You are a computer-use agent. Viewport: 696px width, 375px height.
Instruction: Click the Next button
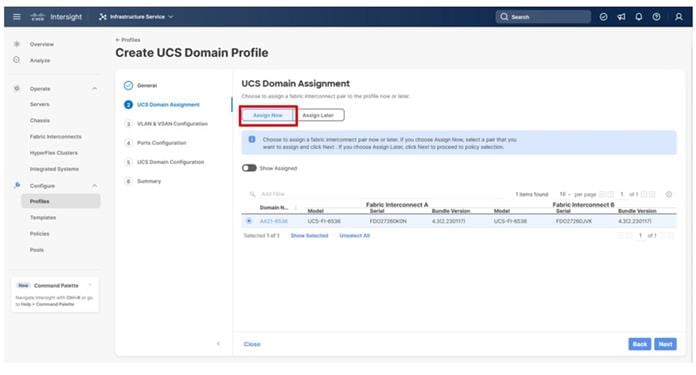click(665, 344)
